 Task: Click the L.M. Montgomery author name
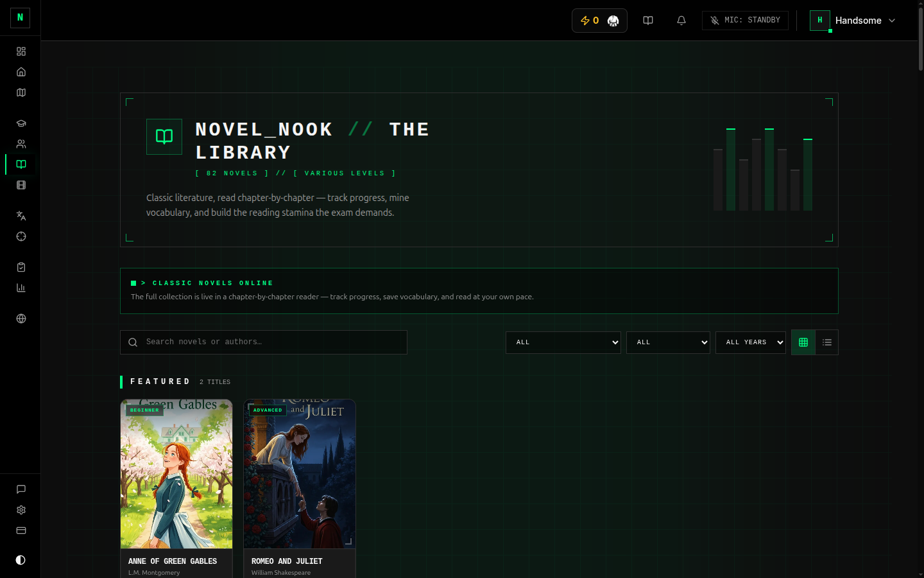tap(154, 573)
